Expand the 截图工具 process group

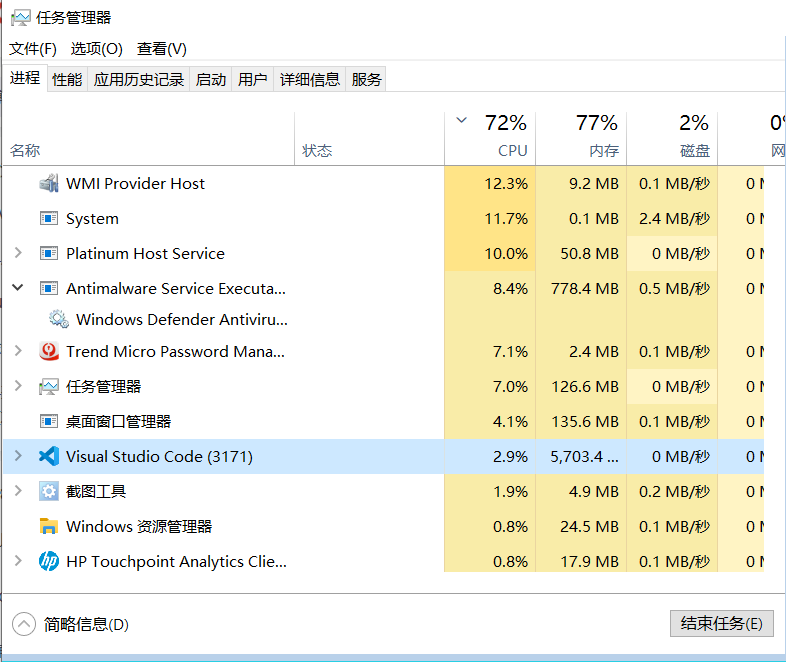point(18,491)
